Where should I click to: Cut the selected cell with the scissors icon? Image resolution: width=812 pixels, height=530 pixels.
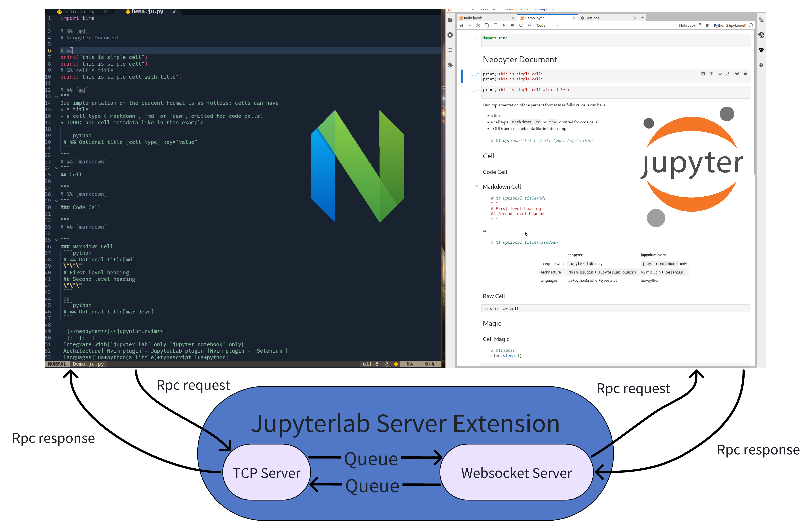[x=478, y=25]
